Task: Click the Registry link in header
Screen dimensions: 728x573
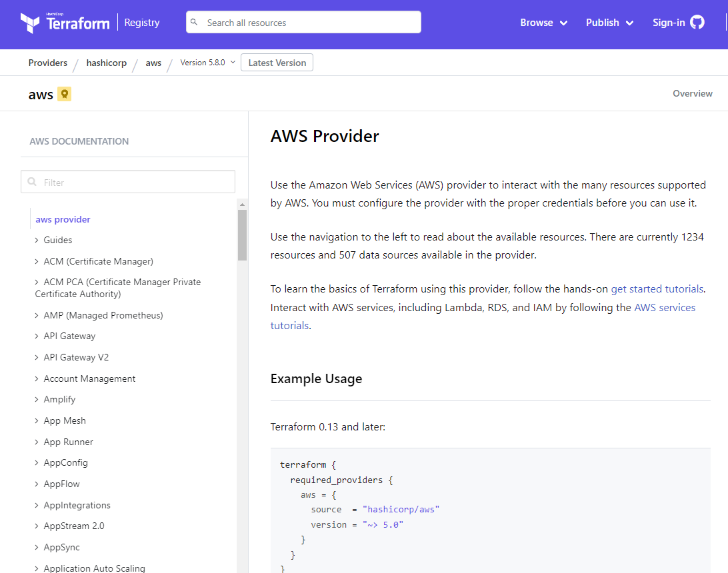Action: click(141, 23)
